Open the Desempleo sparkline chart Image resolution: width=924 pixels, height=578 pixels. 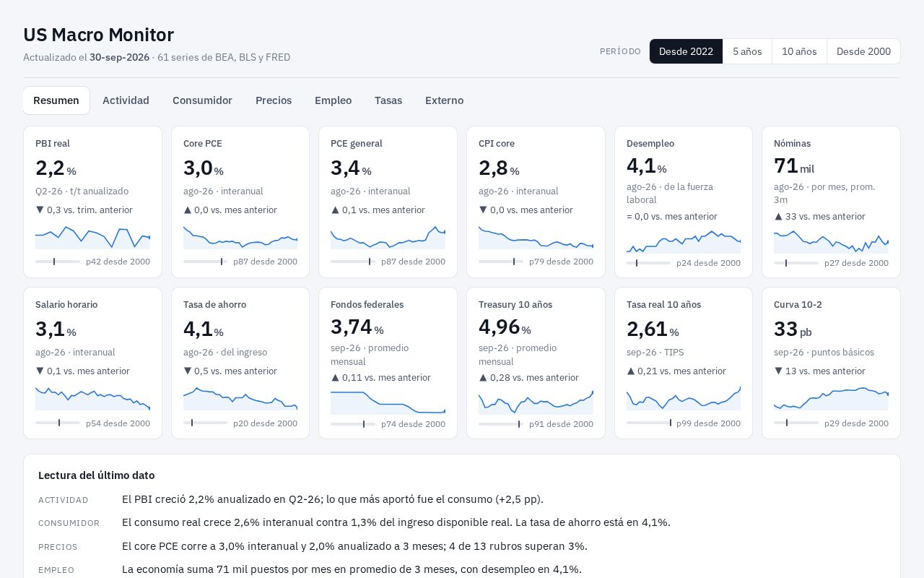click(x=684, y=242)
